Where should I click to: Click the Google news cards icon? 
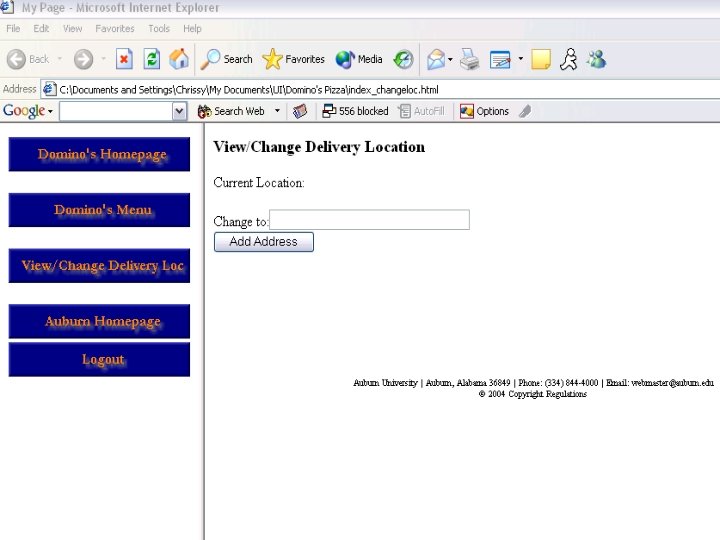click(x=300, y=111)
